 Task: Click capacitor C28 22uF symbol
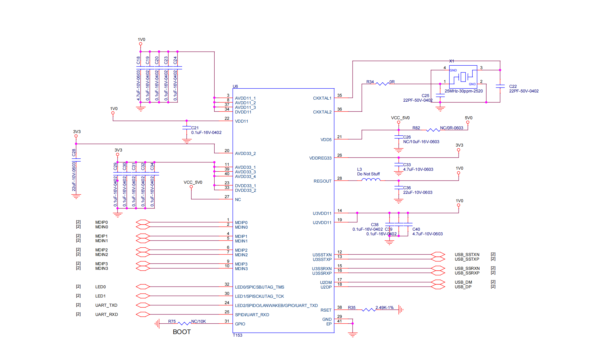[x=76, y=160]
